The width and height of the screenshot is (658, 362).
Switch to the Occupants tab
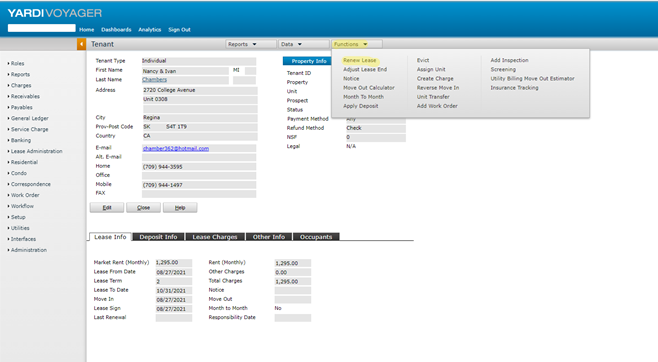click(316, 237)
